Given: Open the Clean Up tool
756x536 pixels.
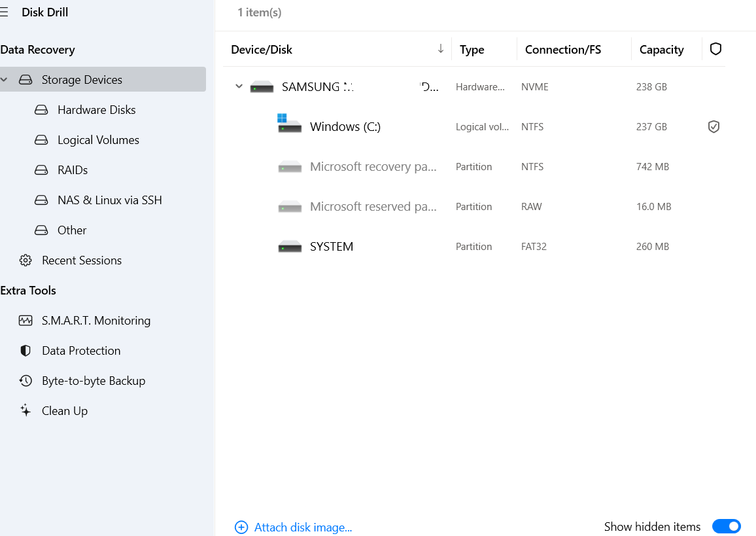Looking at the screenshot, I should point(65,411).
